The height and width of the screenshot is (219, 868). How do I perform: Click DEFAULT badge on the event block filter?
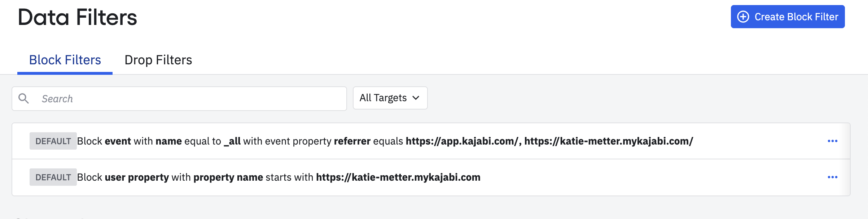point(53,141)
